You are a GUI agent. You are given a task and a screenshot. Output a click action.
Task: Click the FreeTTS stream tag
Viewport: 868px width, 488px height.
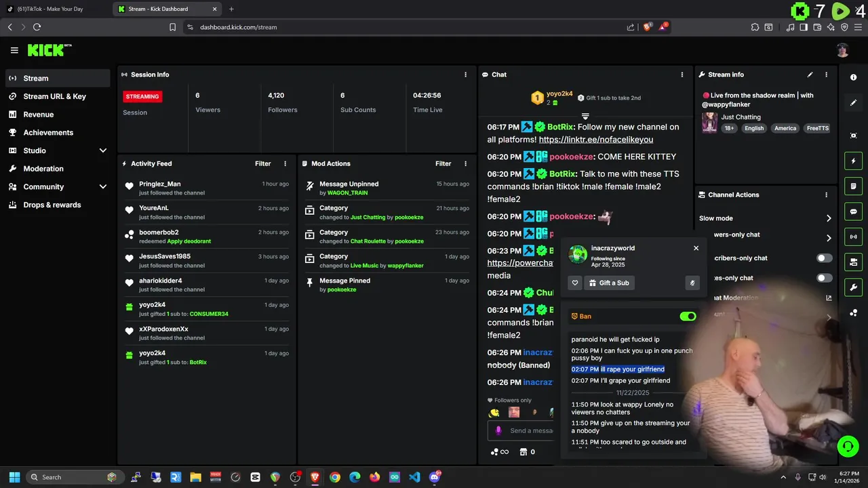[x=817, y=128]
